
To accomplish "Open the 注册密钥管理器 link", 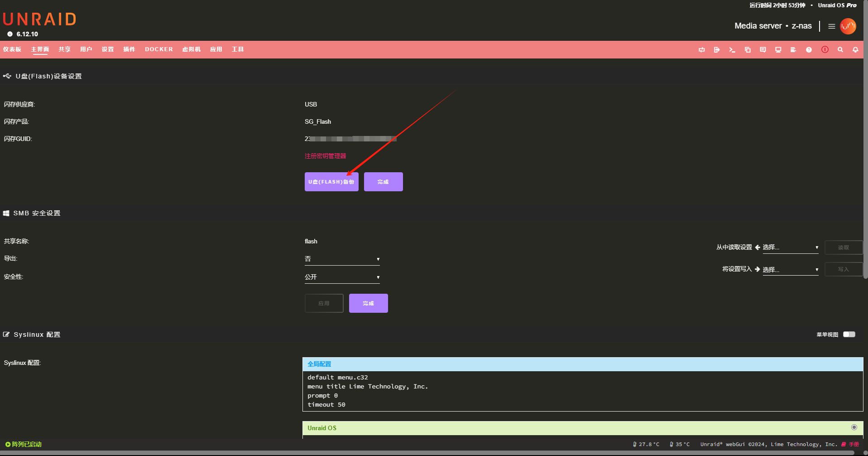I will pyautogui.click(x=325, y=156).
